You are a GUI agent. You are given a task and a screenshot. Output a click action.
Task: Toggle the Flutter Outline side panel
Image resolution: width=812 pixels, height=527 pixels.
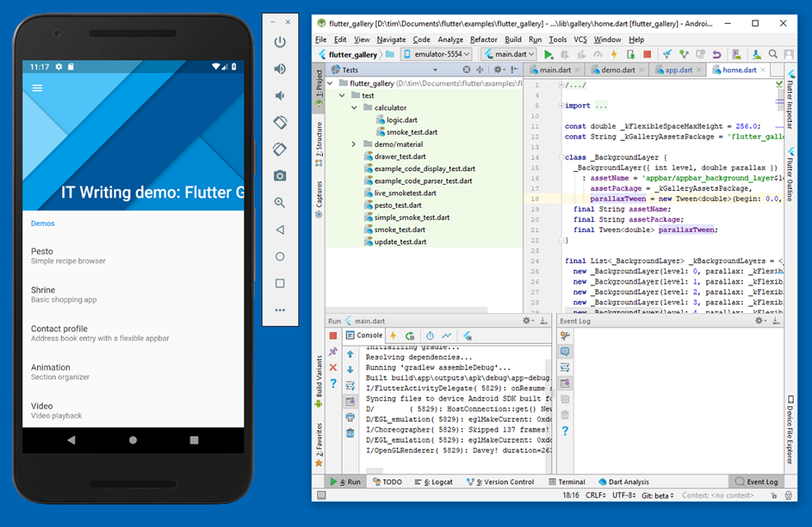coord(791,174)
